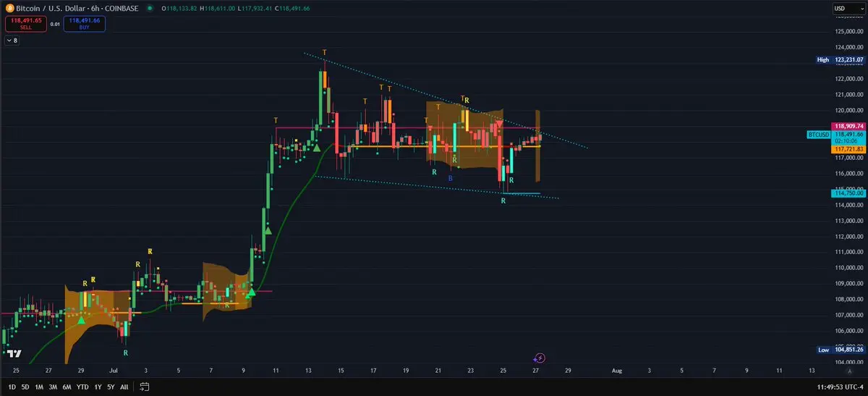Choose the 6M time range
Image resolution: width=868 pixels, height=396 pixels.
pos(67,387)
